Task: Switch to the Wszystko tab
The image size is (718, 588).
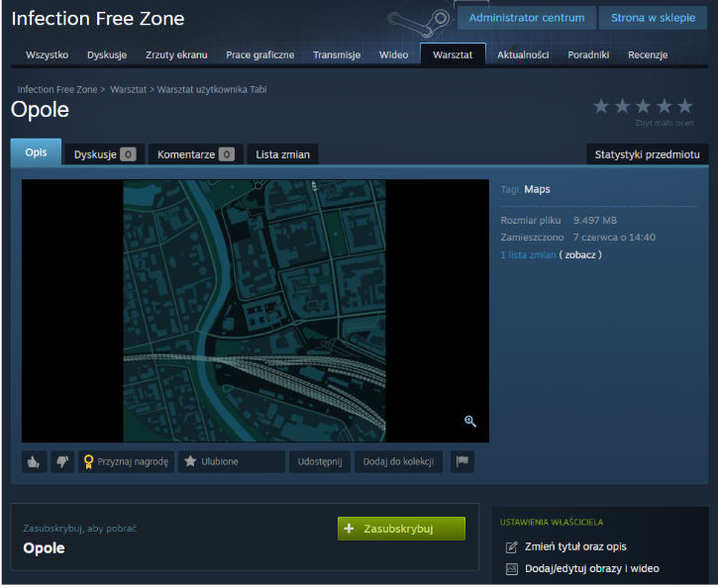Action: click(48, 54)
